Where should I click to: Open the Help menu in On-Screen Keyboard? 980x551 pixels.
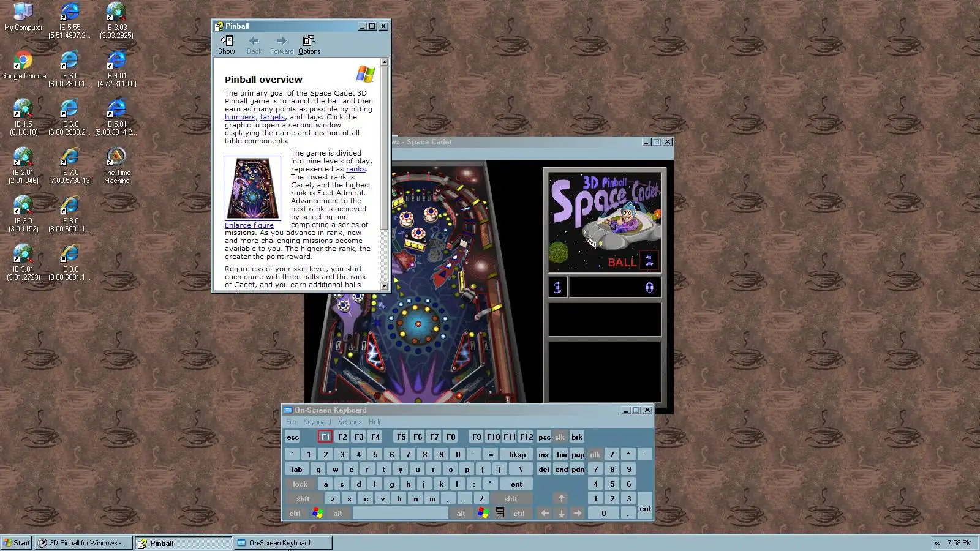375,422
